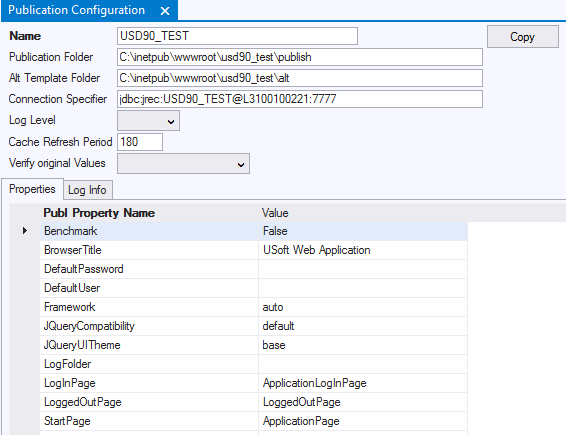Viewport: 566px width, 435px height.
Task: Select the Framework property name cell
Action: (x=149, y=307)
